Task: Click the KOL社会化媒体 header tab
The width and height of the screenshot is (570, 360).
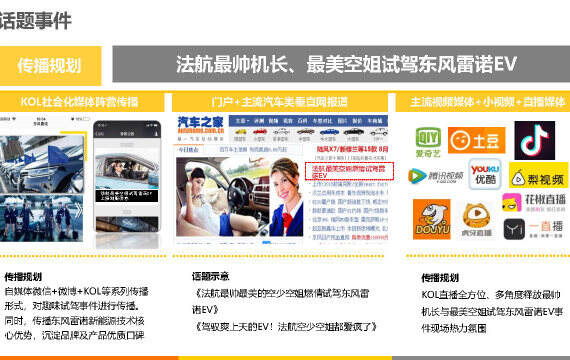Action: pos(82,102)
